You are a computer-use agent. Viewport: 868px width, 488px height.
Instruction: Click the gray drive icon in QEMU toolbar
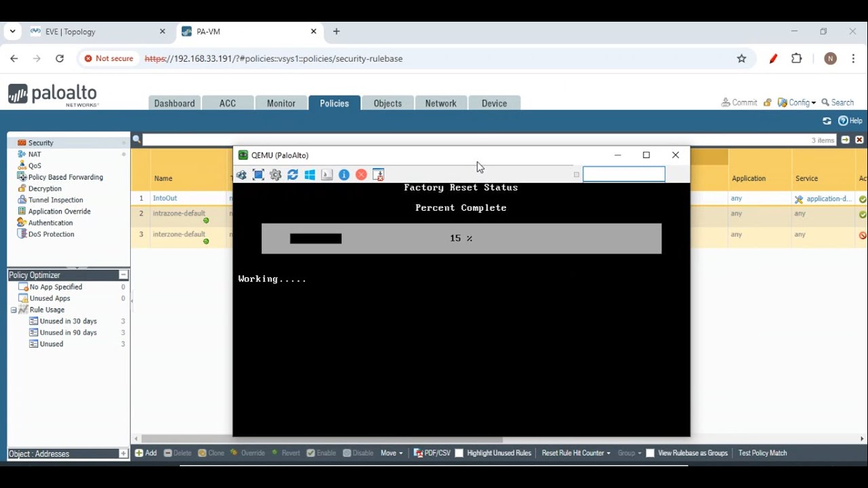tap(327, 175)
